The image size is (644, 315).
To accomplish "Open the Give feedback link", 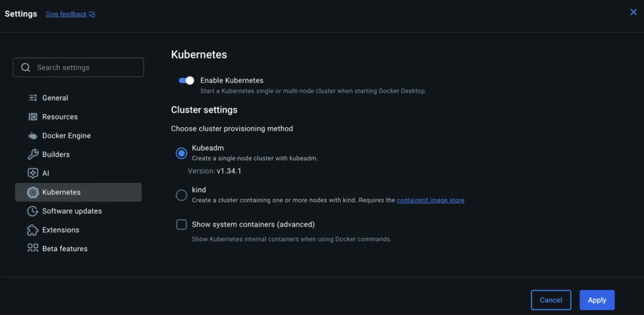I will (66, 14).
